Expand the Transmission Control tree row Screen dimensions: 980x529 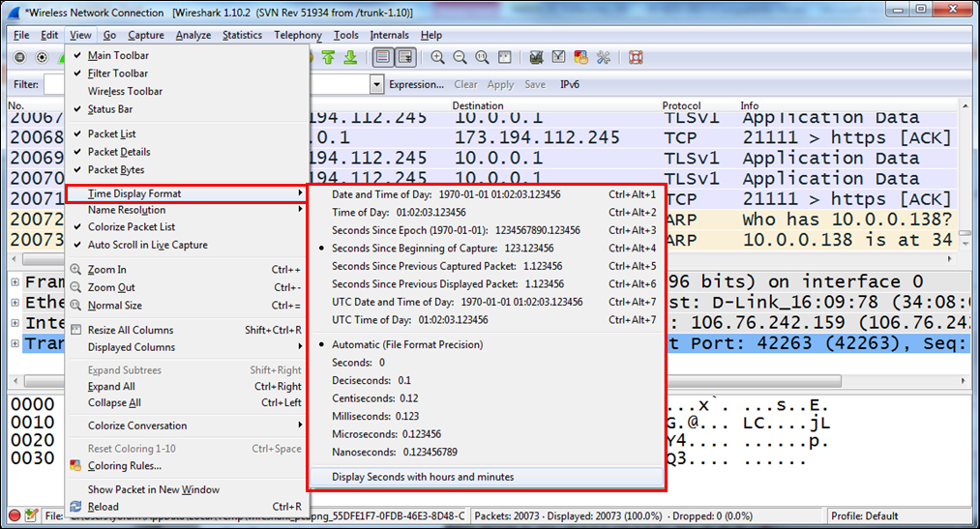15,343
